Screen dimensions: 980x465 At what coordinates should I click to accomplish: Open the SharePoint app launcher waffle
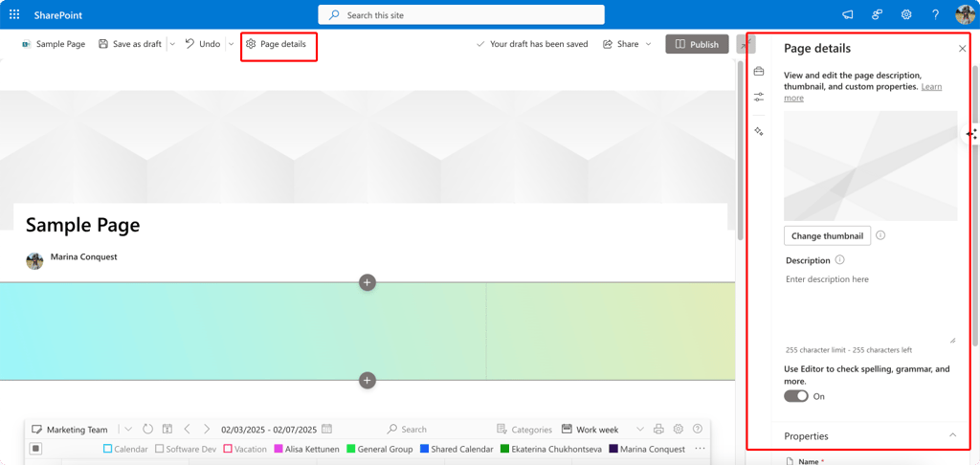pyautogui.click(x=14, y=14)
